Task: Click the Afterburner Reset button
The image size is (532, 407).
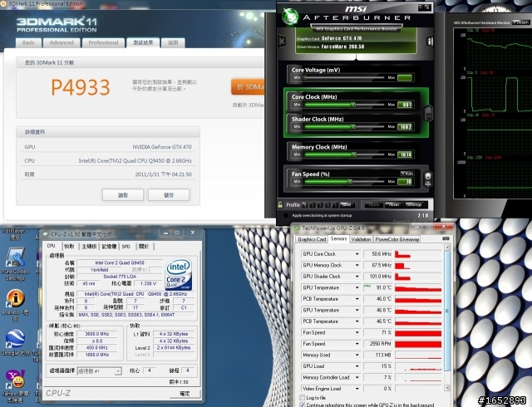Action: [x=393, y=205]
